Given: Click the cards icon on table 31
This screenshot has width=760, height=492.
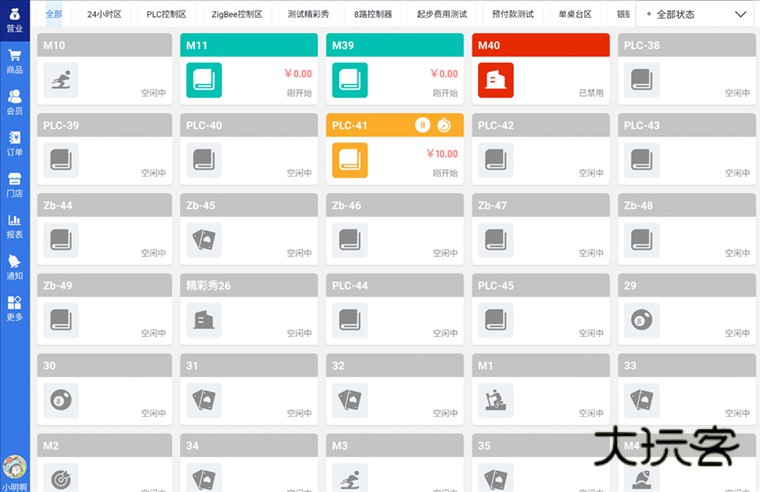Looking at the screenshot, I should [x=204, y=400].
